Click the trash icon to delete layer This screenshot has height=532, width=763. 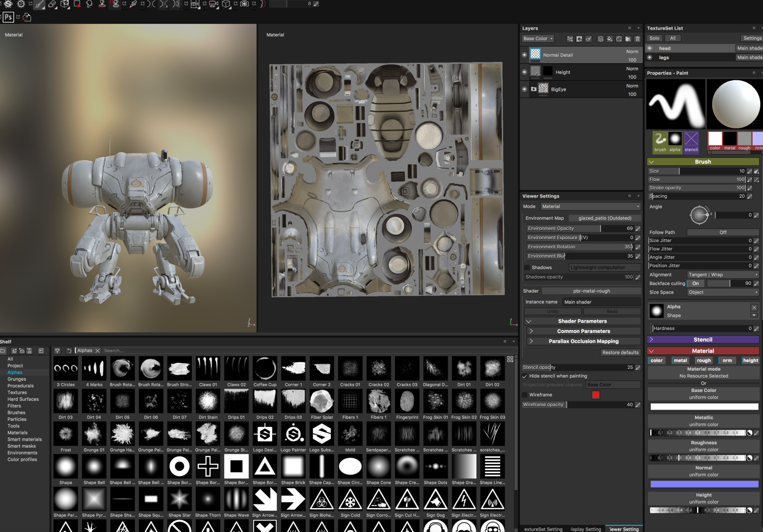[638, 39]
